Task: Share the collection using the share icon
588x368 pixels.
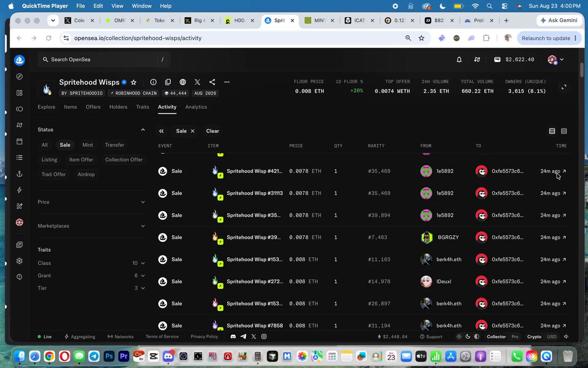Action: point(212,82)
